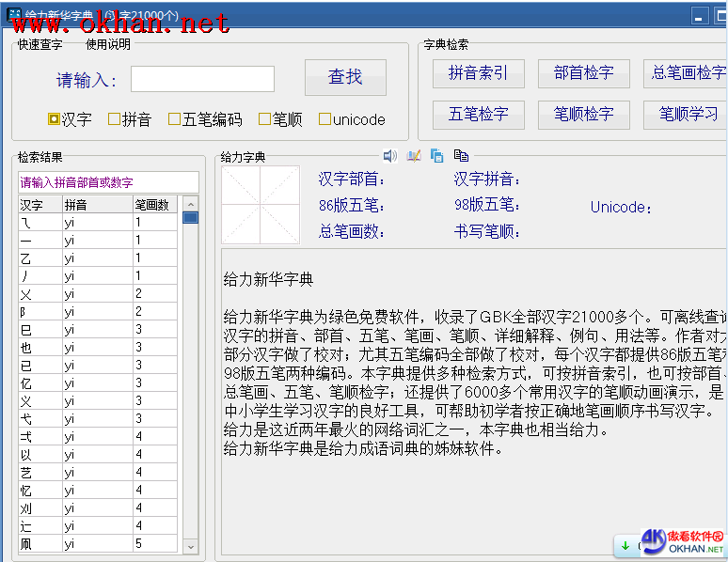Select the 艺 character row
Screen dimensions: 728x562
pyautogui.click(x=98, y=473)
